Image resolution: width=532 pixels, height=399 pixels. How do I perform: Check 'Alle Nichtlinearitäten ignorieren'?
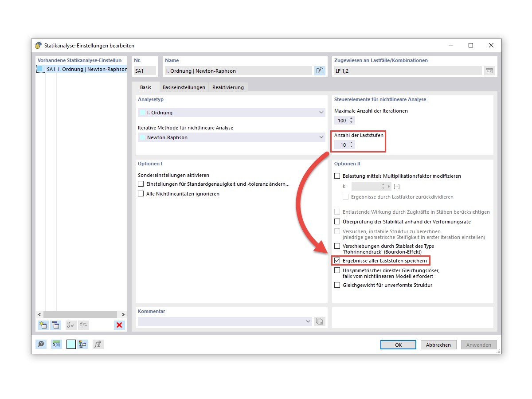pos(141,193)
